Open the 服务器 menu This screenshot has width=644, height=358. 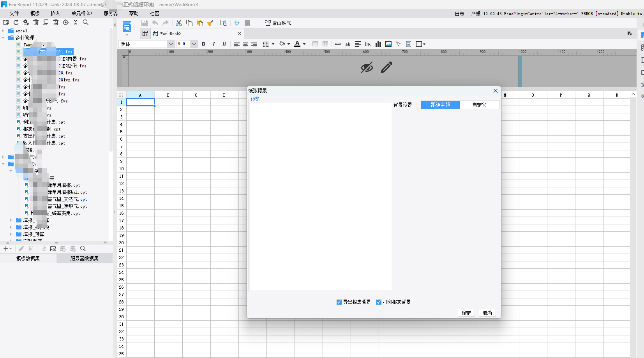pyautogui.click(x=111, y=13)
